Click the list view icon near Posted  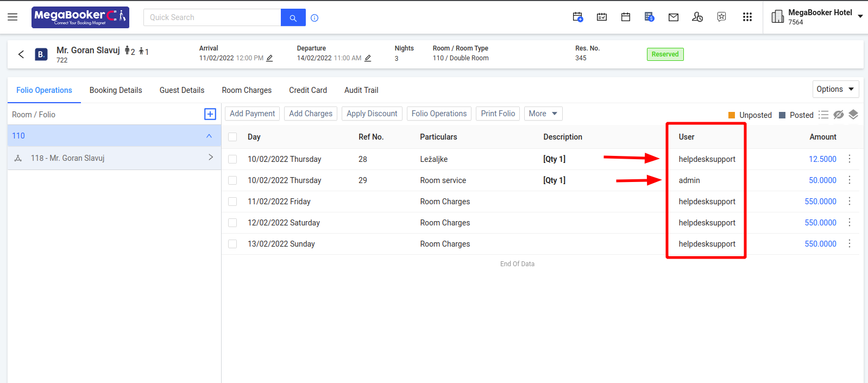[x=823, y=115]
